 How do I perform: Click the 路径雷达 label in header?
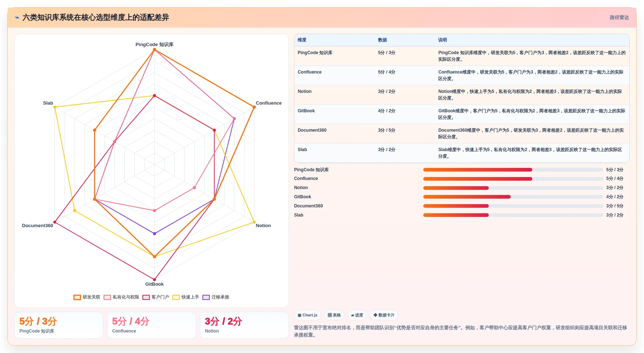pyautogui.click(x=619, y=18)
